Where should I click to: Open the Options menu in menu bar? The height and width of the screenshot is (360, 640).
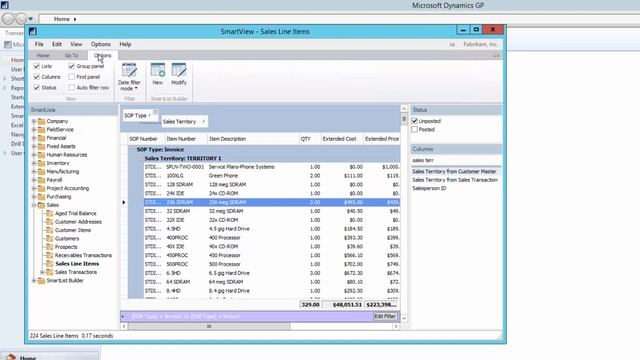pyautogui.click(x=101, y=44)
